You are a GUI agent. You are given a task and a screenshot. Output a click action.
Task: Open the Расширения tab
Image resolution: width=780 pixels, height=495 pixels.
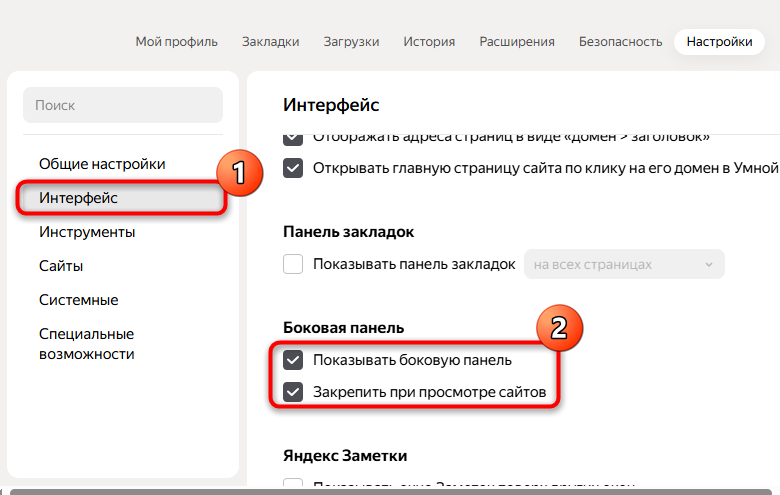click(517, 42)
